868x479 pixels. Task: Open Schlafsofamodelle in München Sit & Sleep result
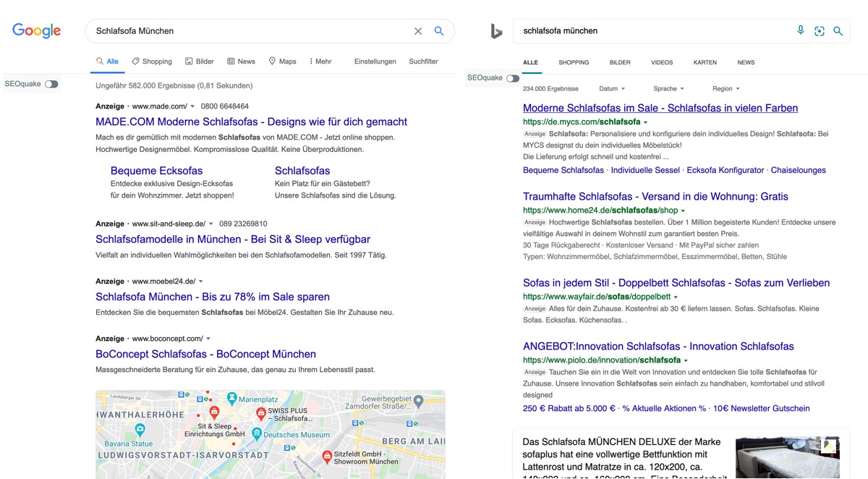(x=233, y=239)
